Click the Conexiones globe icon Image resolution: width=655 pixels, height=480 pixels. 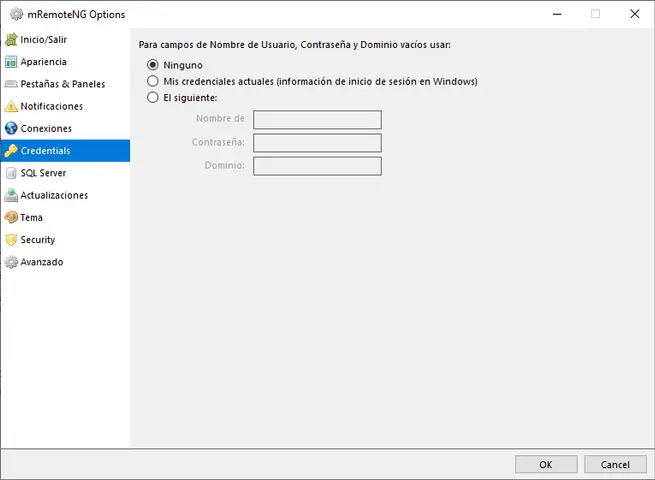click(11, 128)
